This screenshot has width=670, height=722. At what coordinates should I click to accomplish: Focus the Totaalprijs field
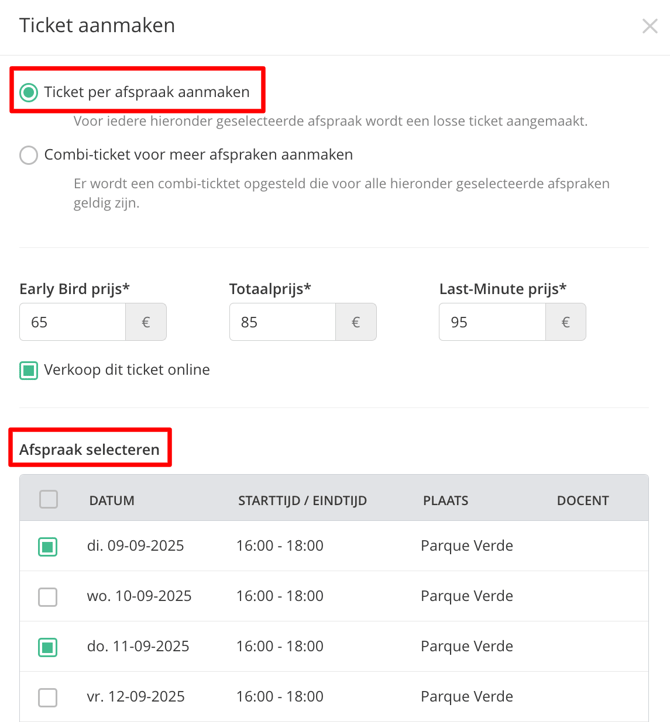coord(282,322)
